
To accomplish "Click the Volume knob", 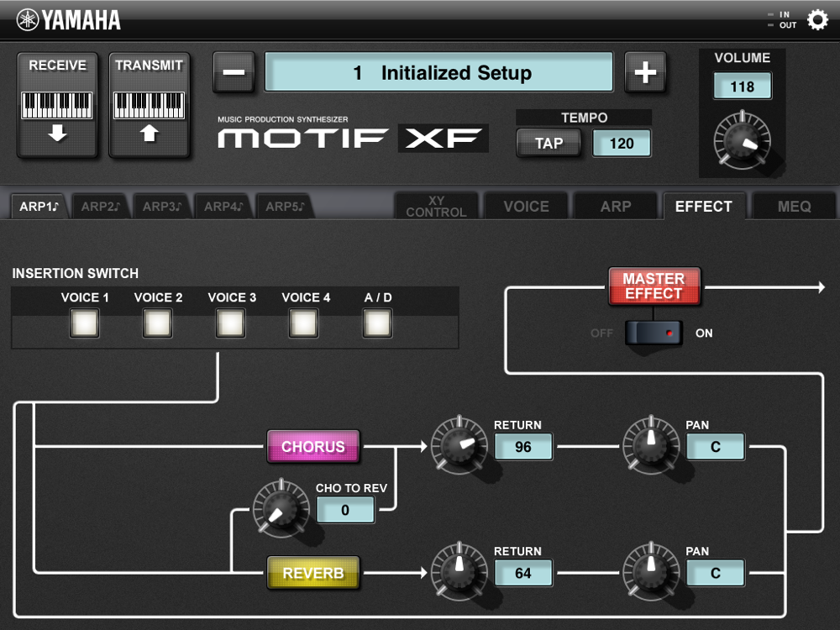I will (743, 140).
